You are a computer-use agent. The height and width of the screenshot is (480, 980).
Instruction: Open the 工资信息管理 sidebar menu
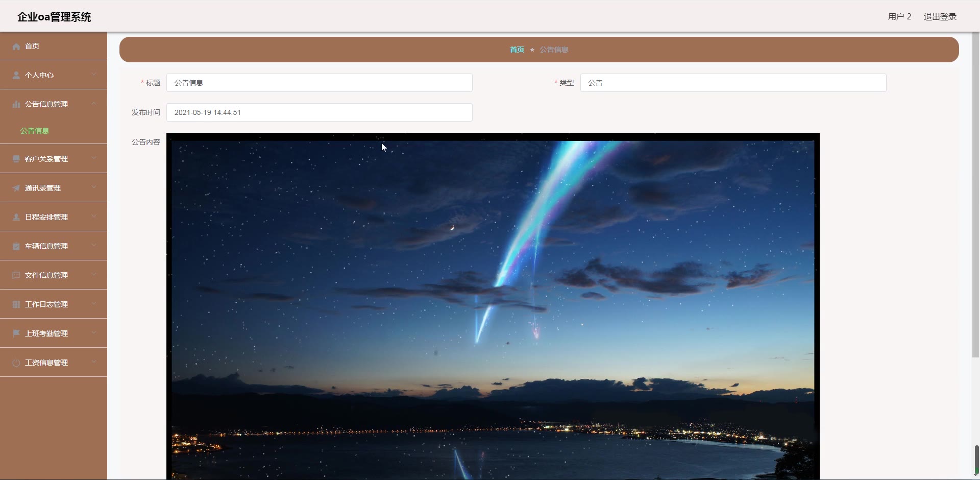[54, 363]
